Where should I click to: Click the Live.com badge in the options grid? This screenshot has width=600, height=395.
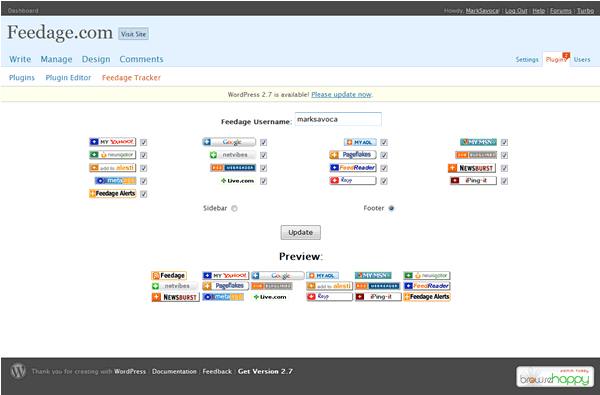coord(237,181)
